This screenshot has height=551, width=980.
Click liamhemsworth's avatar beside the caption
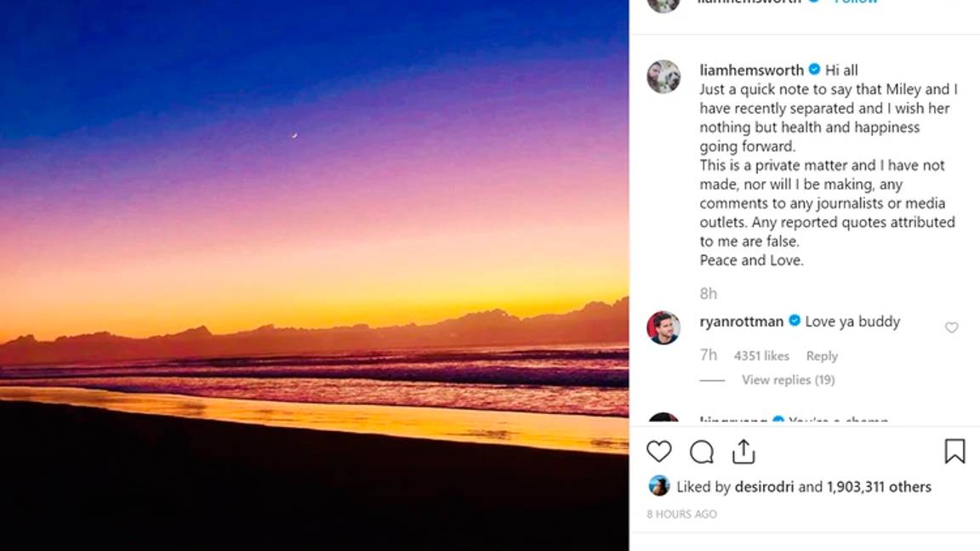click(664, 77)
